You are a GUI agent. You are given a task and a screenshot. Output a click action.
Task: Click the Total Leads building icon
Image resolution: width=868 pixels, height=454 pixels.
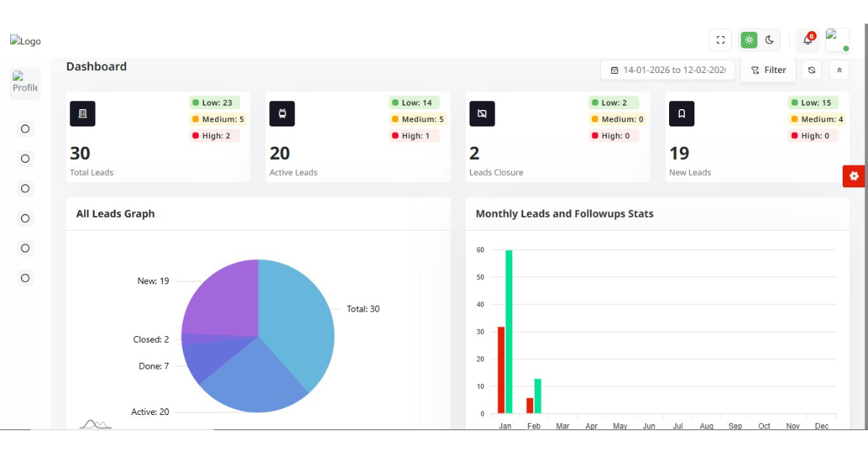click(x=82, y=113)
